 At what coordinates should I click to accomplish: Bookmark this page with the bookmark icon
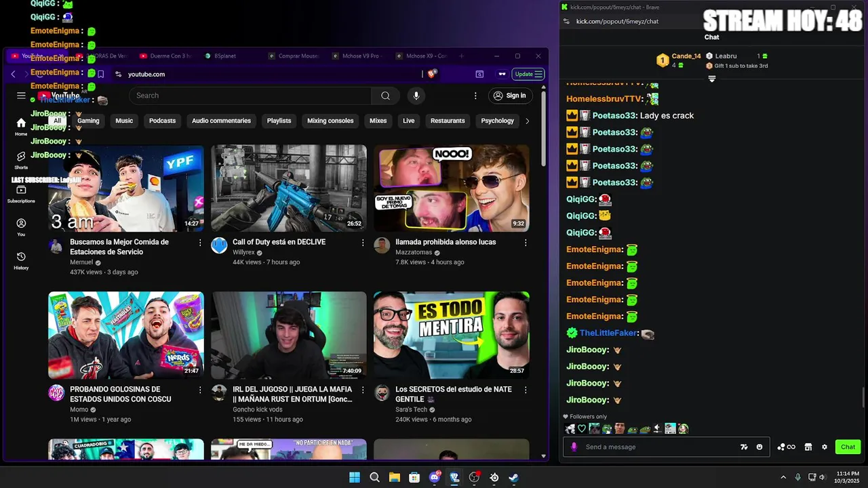100,74
